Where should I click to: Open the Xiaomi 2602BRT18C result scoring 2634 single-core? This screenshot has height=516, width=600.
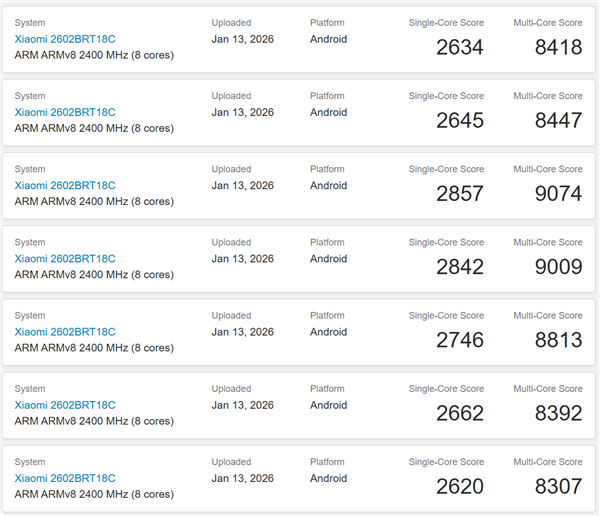coord(65,39)
